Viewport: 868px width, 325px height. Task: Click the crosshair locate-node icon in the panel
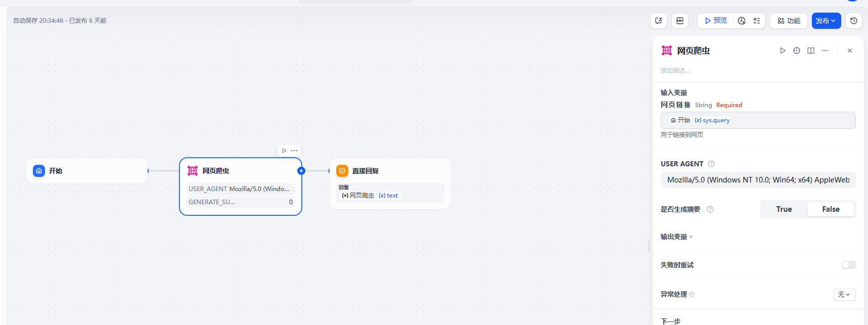click(x=797, y=51)
